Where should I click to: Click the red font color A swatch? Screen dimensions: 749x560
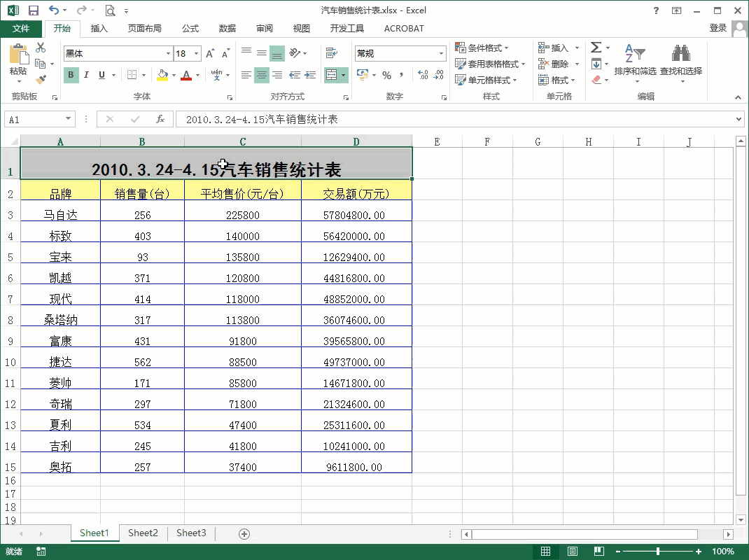point(187,75)
